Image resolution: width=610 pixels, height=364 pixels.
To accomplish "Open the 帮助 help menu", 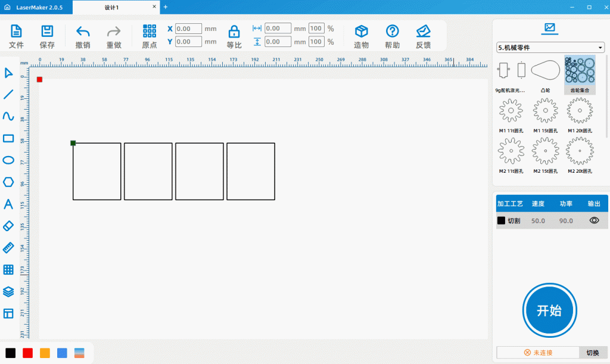I will 392,36.
